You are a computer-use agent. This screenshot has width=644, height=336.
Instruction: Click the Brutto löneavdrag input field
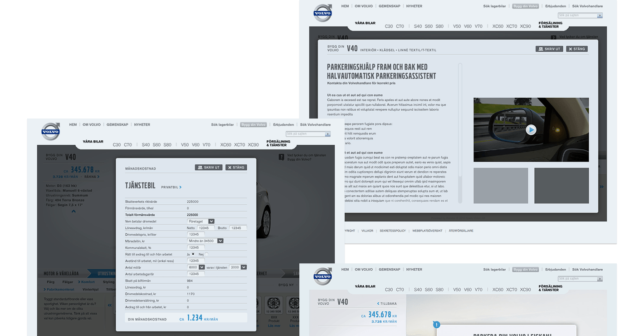coord(238,228)
